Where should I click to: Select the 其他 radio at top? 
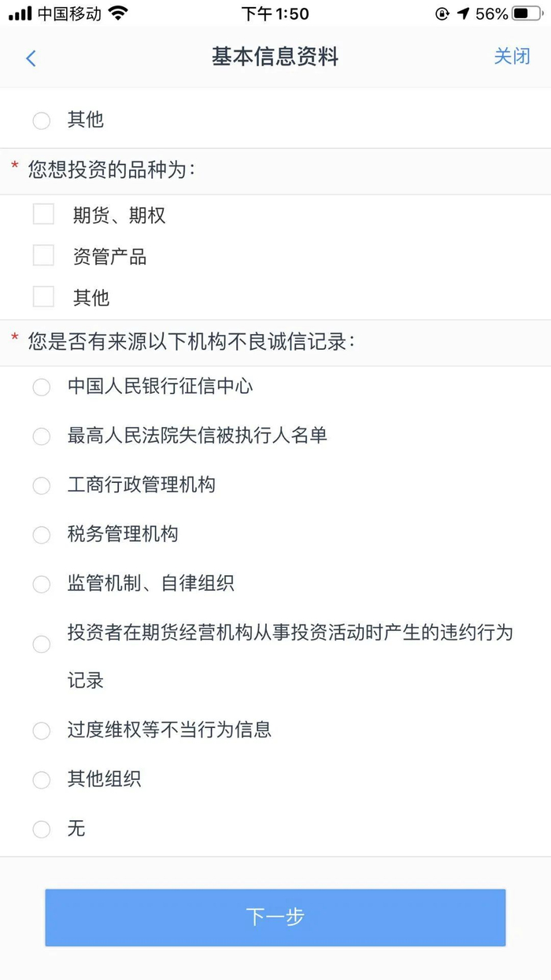coord(42,121)
